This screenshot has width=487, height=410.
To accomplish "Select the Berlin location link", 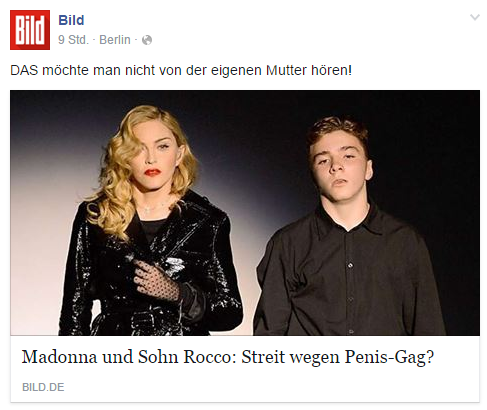I will tap(115, 40).
